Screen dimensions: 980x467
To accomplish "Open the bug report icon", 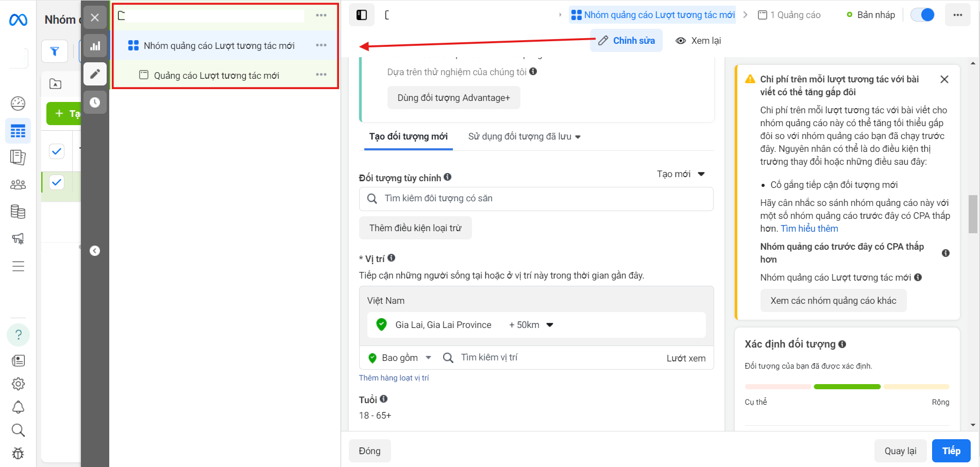I will point(18,453).
